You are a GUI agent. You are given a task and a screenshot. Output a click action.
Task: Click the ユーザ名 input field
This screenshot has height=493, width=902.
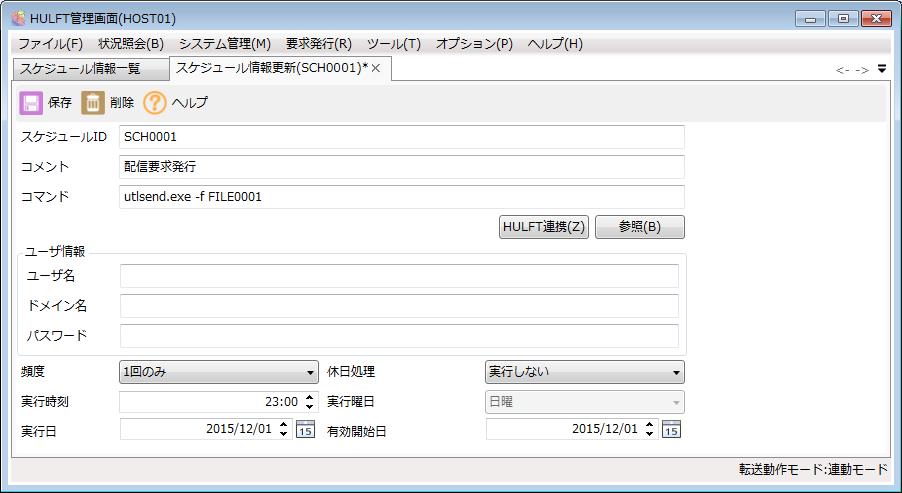[x=399, y=276]
